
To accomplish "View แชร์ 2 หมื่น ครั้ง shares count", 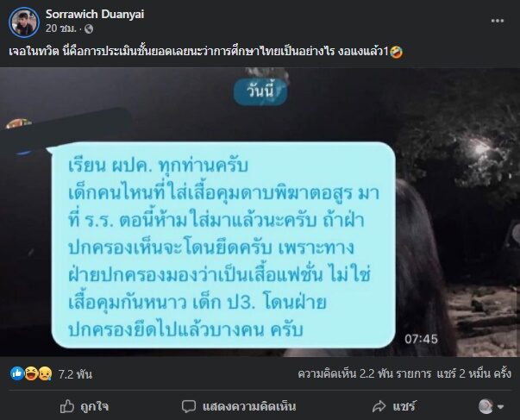I will click(473, 374).
